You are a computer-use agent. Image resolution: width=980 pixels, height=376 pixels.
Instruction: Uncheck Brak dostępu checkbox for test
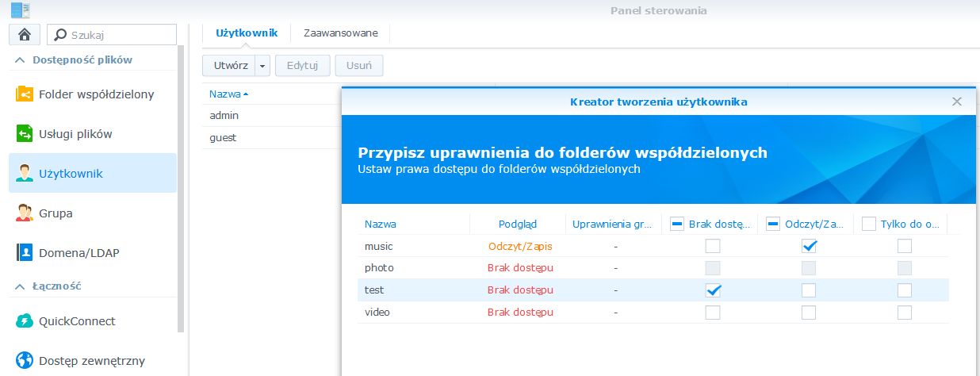pyautogui.click(x=713, y=290)
